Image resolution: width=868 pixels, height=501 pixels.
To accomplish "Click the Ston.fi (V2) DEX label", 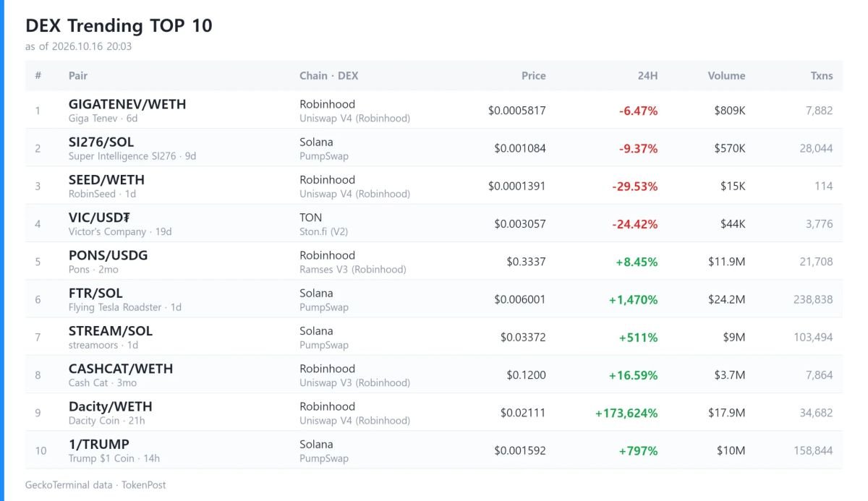I will pos(325,231).
